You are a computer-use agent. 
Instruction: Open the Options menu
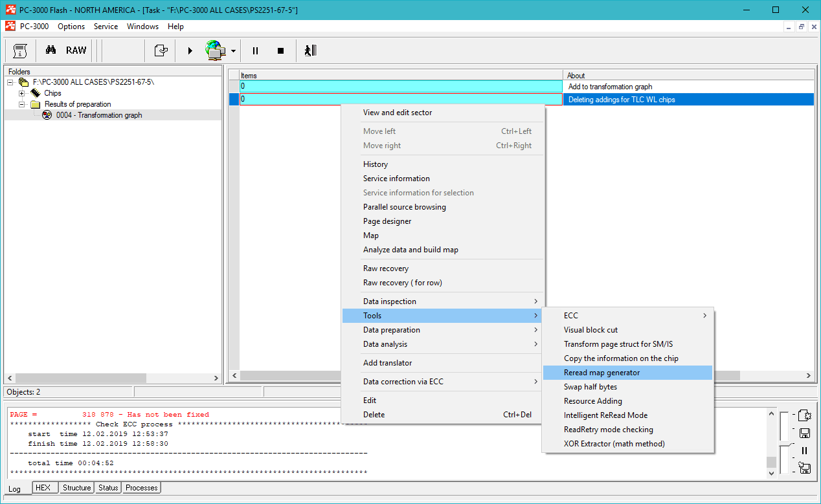click(x=71, y=27)
